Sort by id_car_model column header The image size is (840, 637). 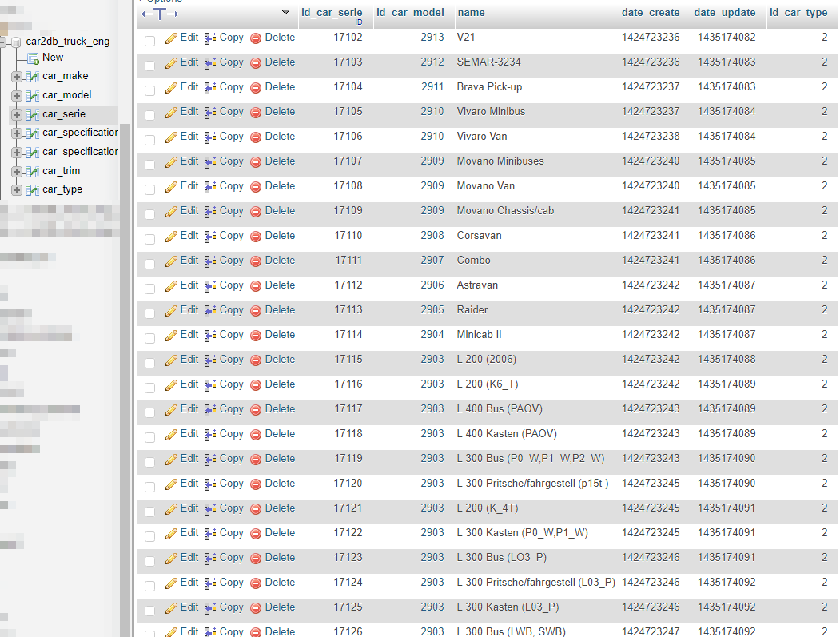(x=410, y=12)
